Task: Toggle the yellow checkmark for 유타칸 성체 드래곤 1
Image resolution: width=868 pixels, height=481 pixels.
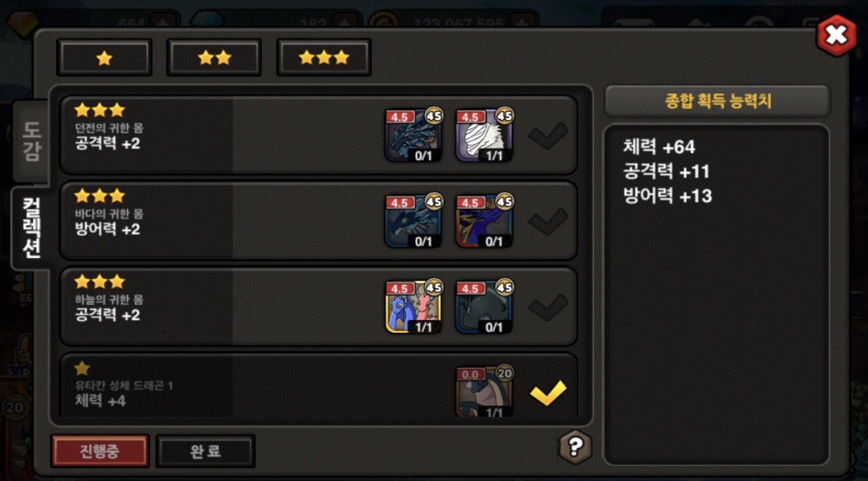Action: coord(548,394)
